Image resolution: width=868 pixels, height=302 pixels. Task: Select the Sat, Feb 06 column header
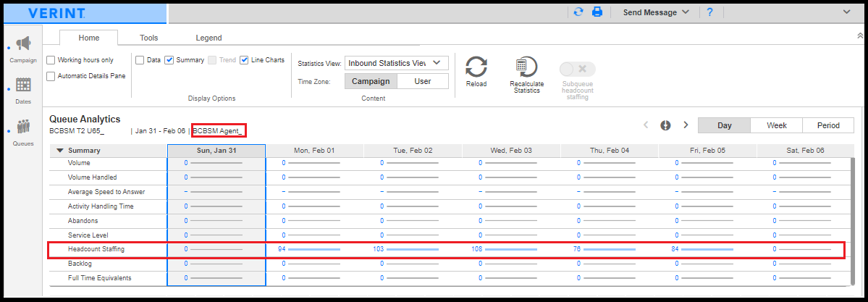804,151
